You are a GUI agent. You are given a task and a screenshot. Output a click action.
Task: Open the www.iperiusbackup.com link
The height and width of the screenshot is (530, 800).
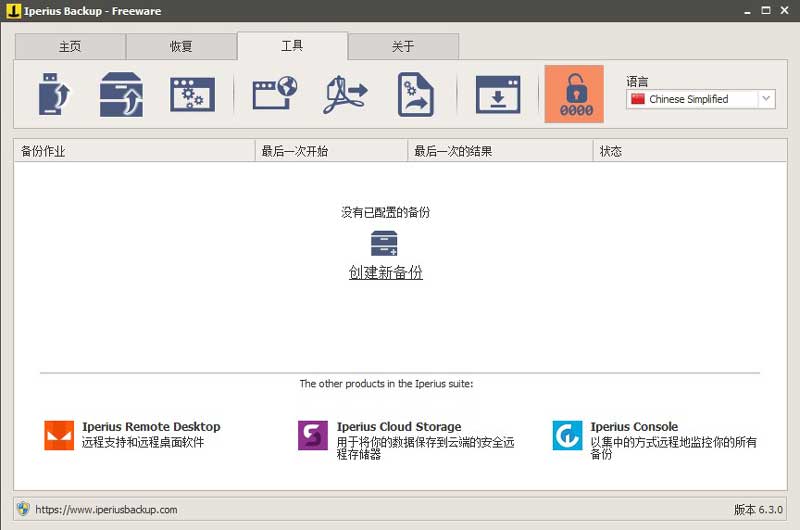click(x=106, y=509)
